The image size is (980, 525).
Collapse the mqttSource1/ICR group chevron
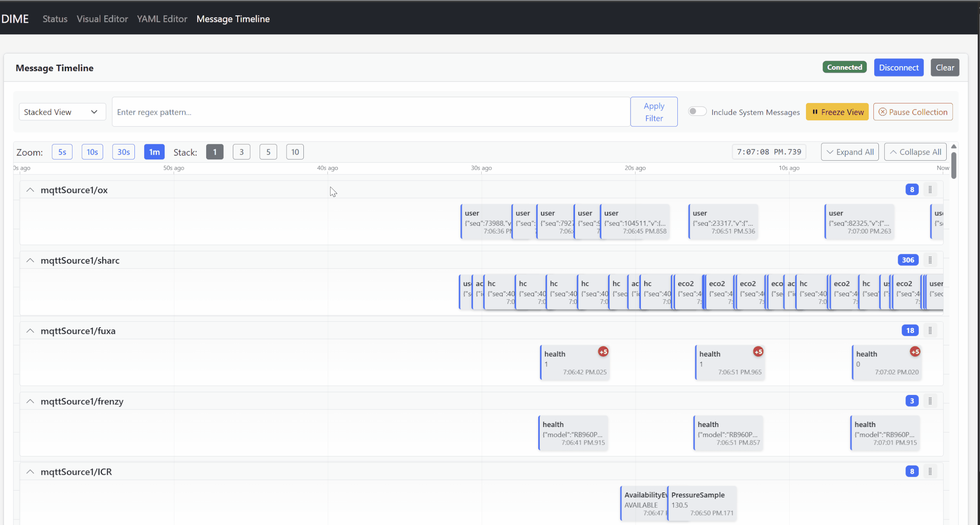[x=30, y=472]
